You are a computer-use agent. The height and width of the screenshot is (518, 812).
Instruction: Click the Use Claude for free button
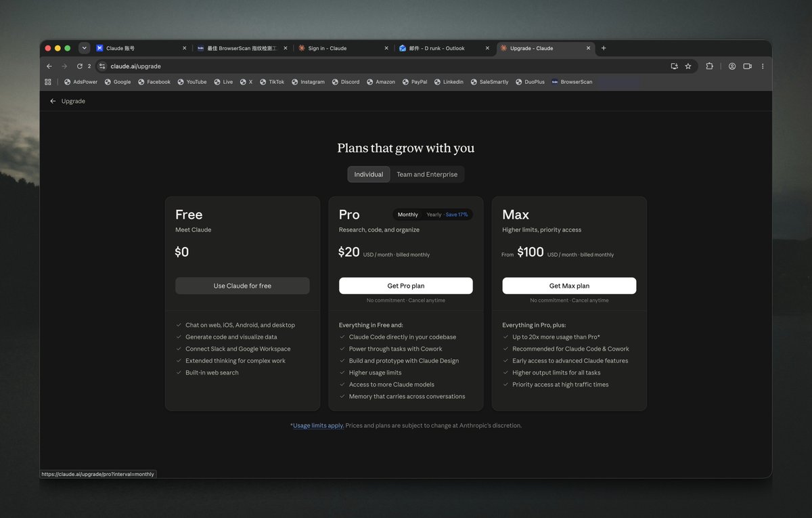tap(242, 286)
